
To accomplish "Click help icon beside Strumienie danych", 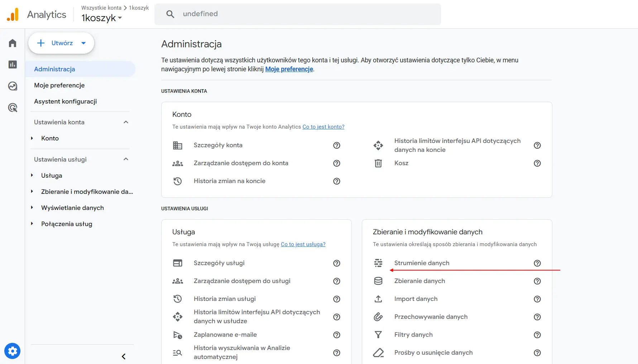I will pyautogui.click(x=537, y=263).
